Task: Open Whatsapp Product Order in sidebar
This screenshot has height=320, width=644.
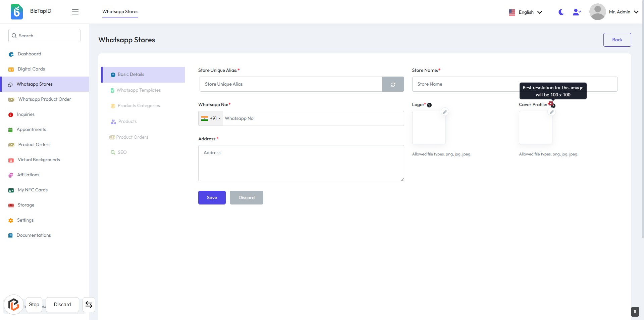Action: (45, 99)
